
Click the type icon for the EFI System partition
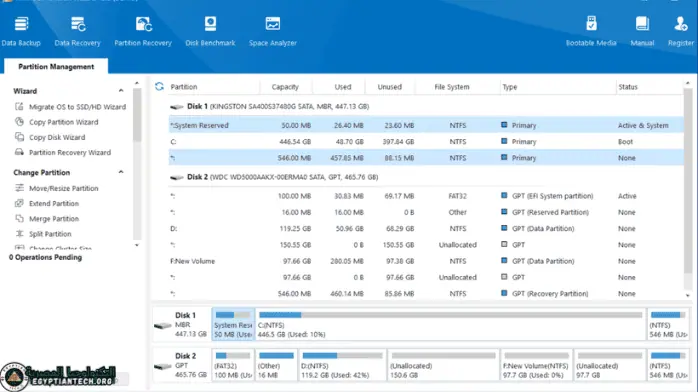(504, 195)
